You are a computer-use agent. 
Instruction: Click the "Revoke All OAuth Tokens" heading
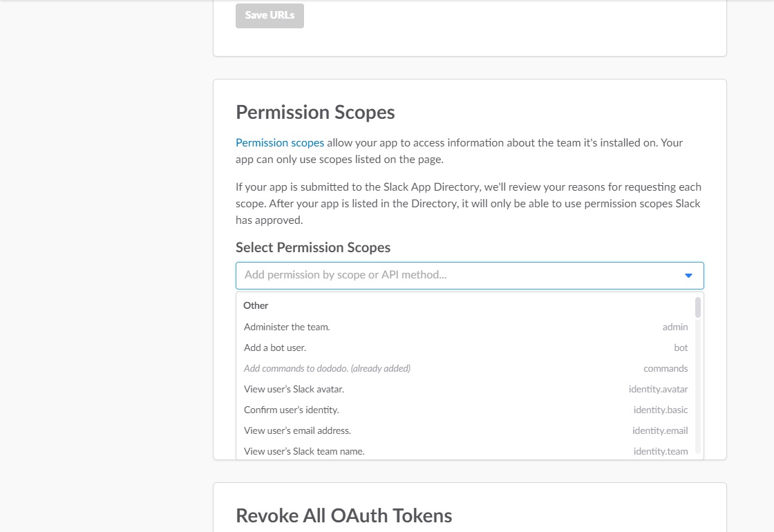click(344, 515)
